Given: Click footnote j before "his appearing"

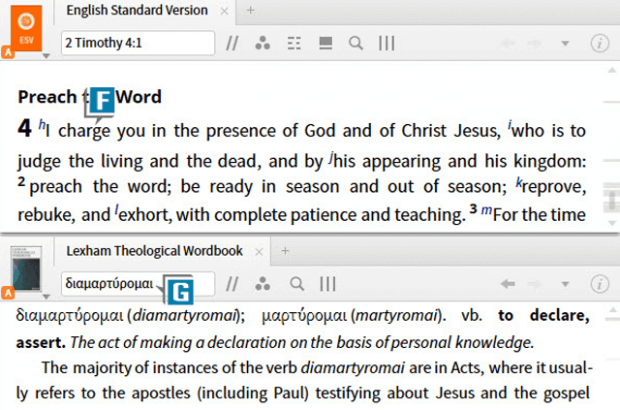Looking at the screenshot, I should [331, 156].
